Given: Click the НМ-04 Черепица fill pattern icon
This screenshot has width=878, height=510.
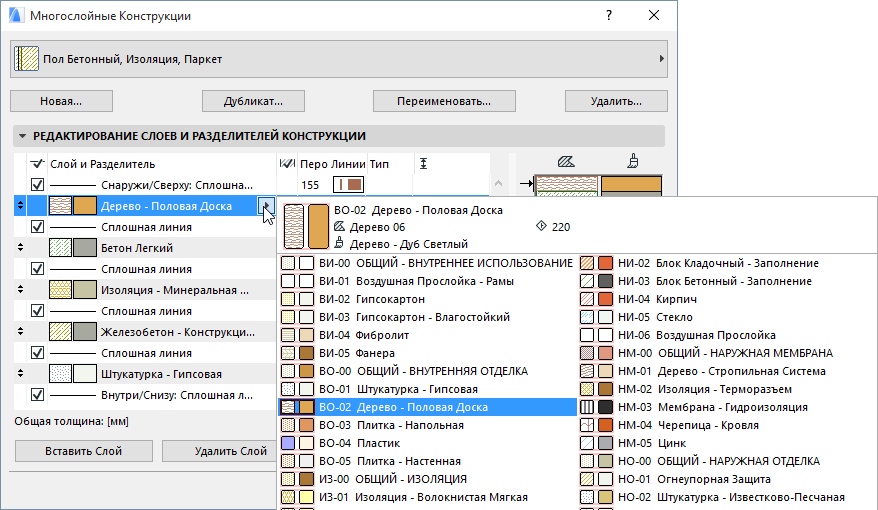Looking at the screenshot, I should coord(587,425).
